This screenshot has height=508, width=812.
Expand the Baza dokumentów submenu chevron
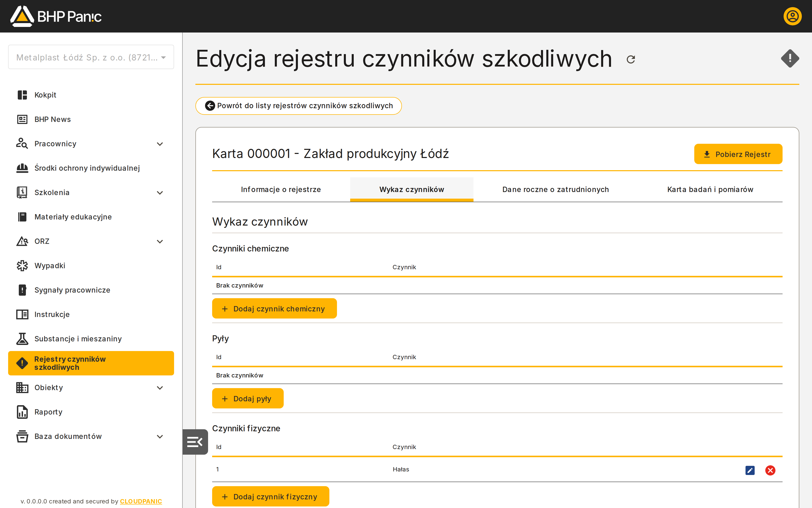pyautogui.click(x=160, y=437)
